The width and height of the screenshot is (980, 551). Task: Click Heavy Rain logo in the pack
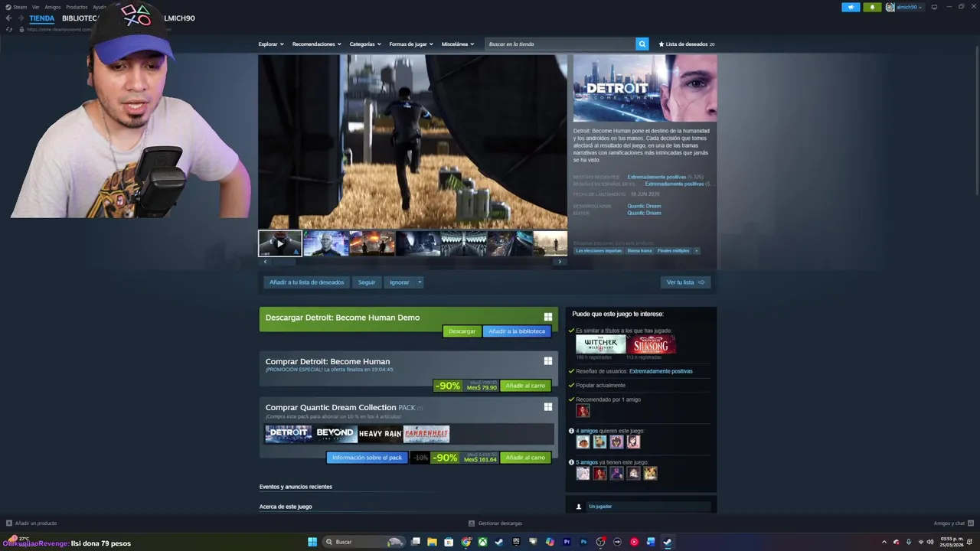click(x=381, y=434)
